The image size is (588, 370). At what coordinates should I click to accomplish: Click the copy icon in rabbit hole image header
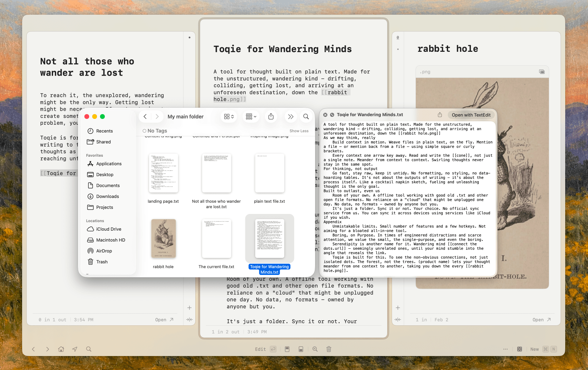pyautogui.click(x=542, y=72)
